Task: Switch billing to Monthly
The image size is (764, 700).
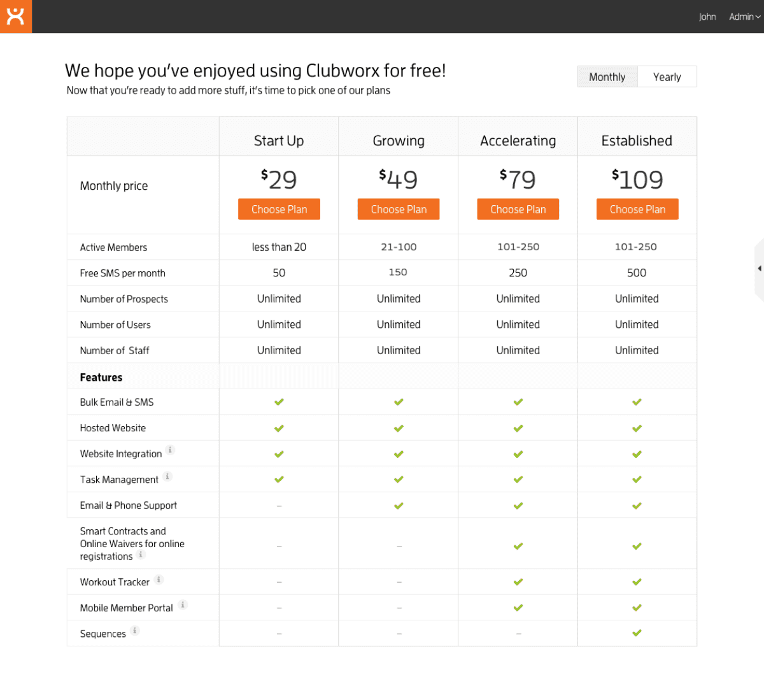Action: point(607,77)
